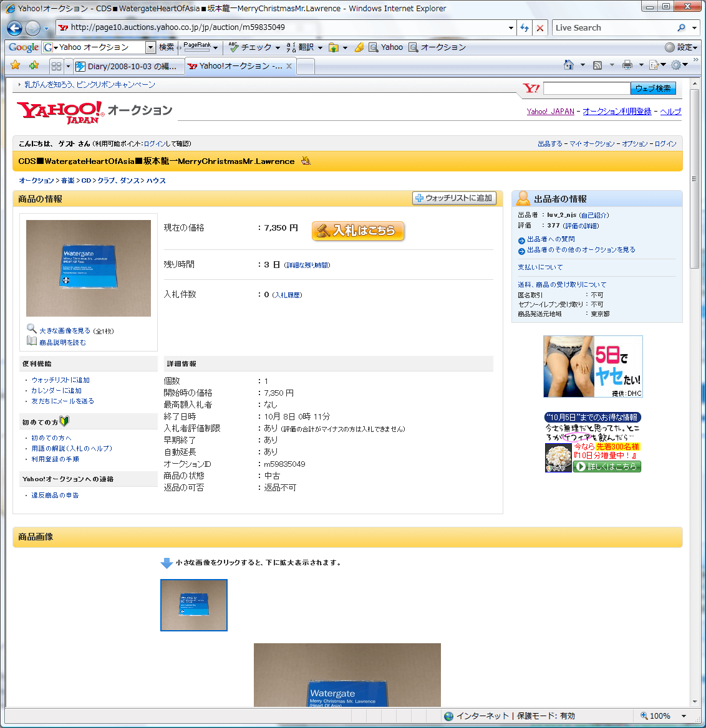706x728 pixels.
Task: Open the Favorites Center star
Action: point(16,65)
